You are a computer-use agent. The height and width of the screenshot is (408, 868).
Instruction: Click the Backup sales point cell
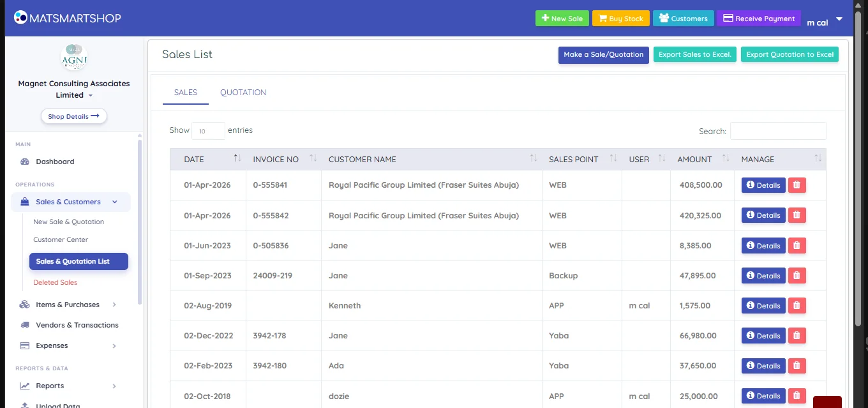point(582,275)
